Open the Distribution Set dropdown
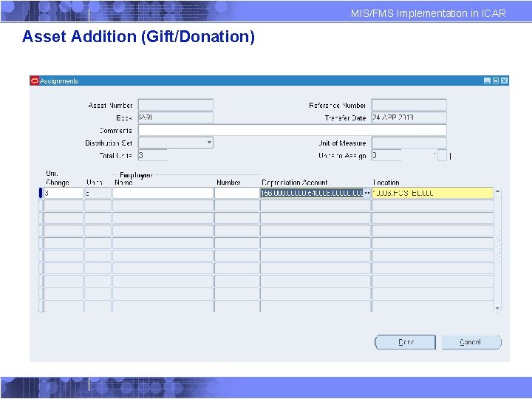 click(209, 143)
